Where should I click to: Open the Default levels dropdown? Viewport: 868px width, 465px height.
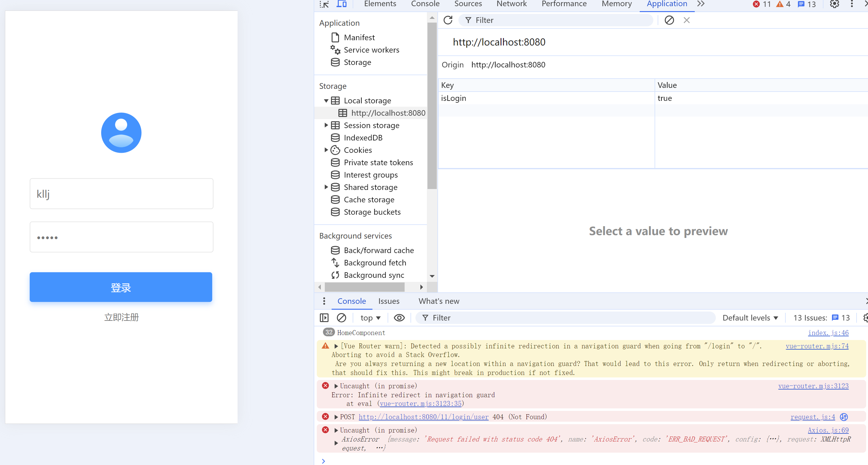click(750, 318)
